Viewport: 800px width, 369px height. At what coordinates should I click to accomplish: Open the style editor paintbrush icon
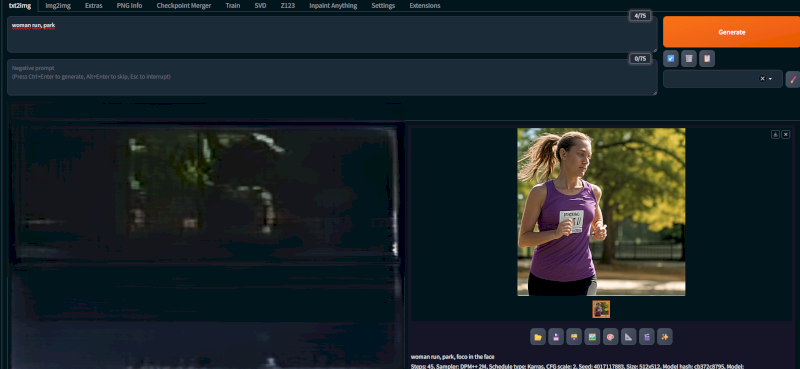coord(793,79)
